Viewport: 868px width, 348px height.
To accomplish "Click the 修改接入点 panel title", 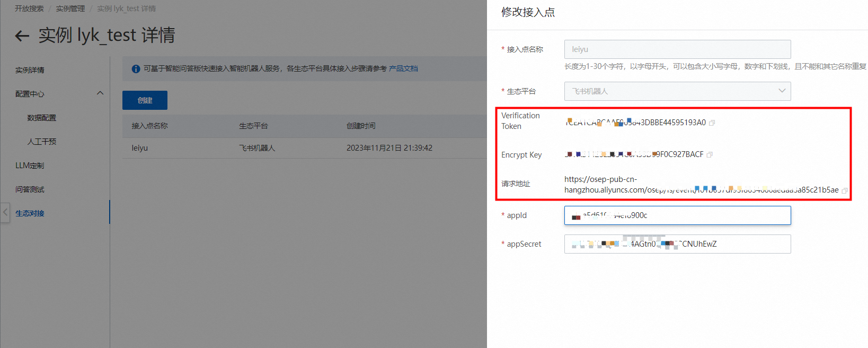I will [x=528, y=12].
